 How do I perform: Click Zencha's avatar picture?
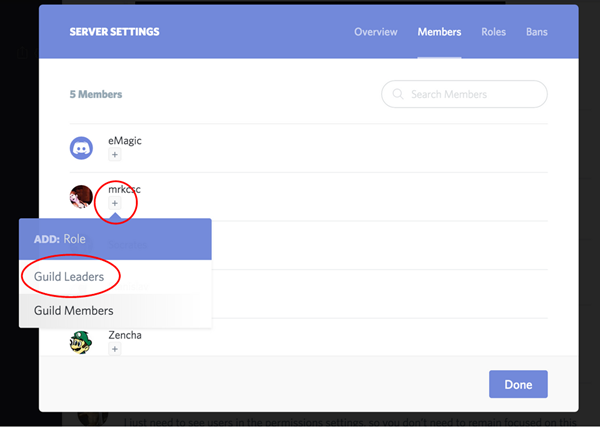point(82,343)
